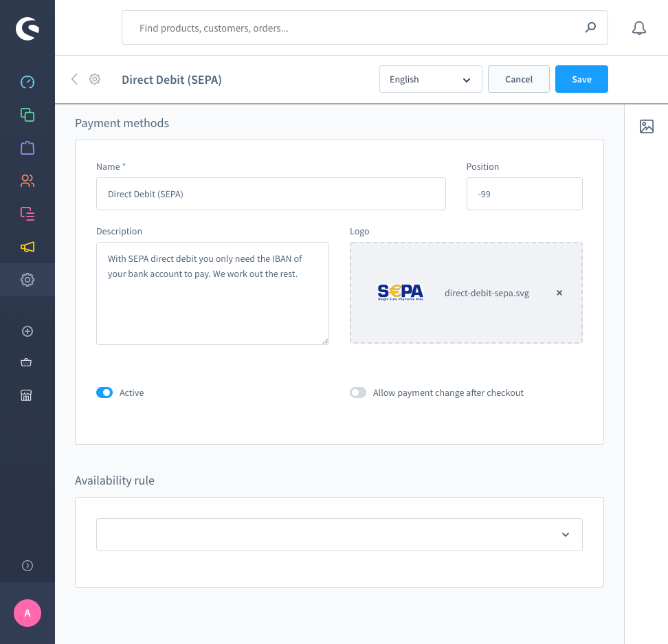This screenshot has width=668, height=644.
Task: Click the Logo field label
Action: coord(359,232)
